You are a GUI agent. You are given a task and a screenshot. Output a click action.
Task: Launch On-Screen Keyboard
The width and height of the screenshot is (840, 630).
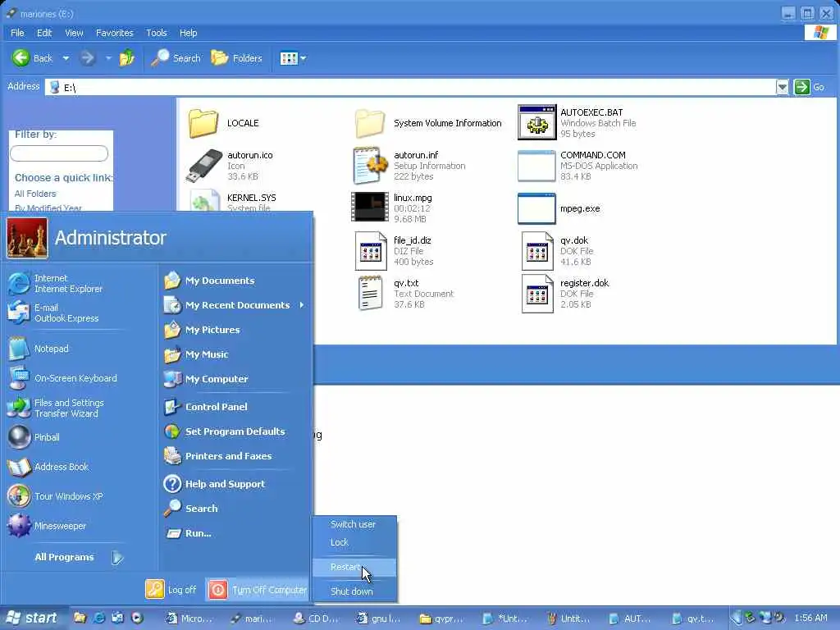(x=63, y=378)
